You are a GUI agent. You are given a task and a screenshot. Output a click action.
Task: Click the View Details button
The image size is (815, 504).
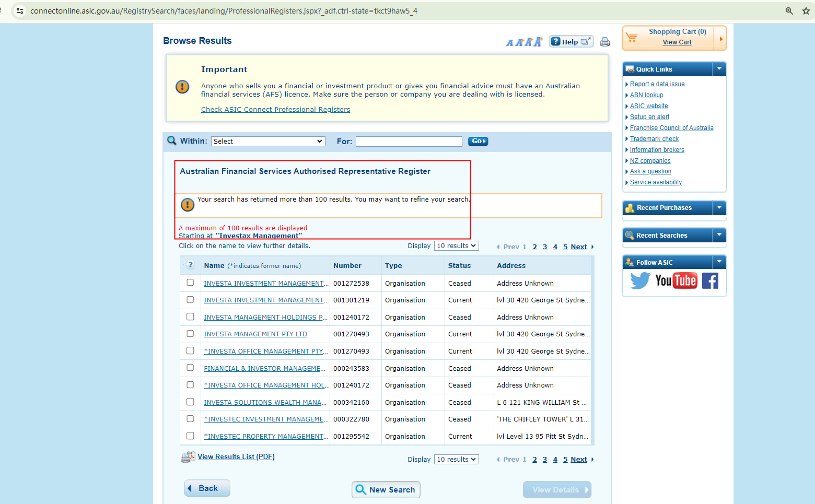[x=557, y=490]
